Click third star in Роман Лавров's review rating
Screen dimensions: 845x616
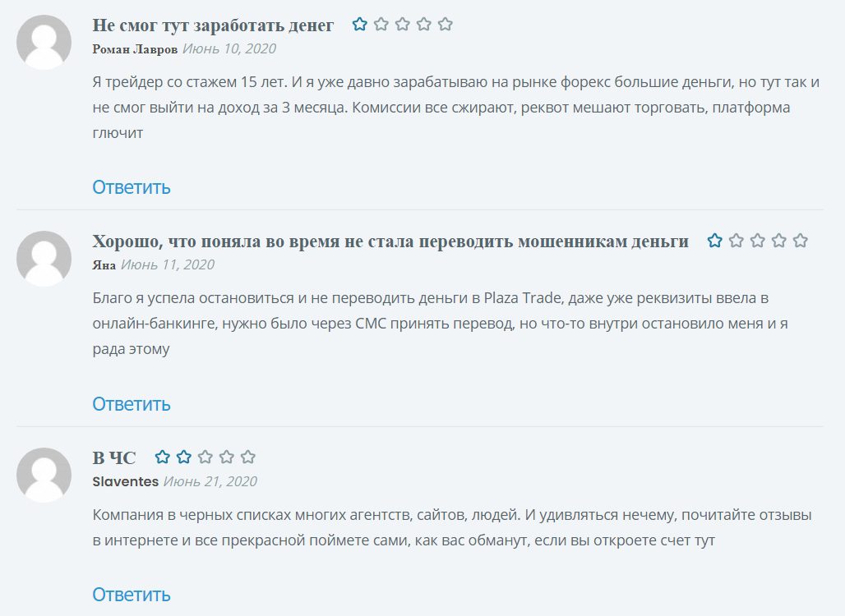click(x=403, y=25)
